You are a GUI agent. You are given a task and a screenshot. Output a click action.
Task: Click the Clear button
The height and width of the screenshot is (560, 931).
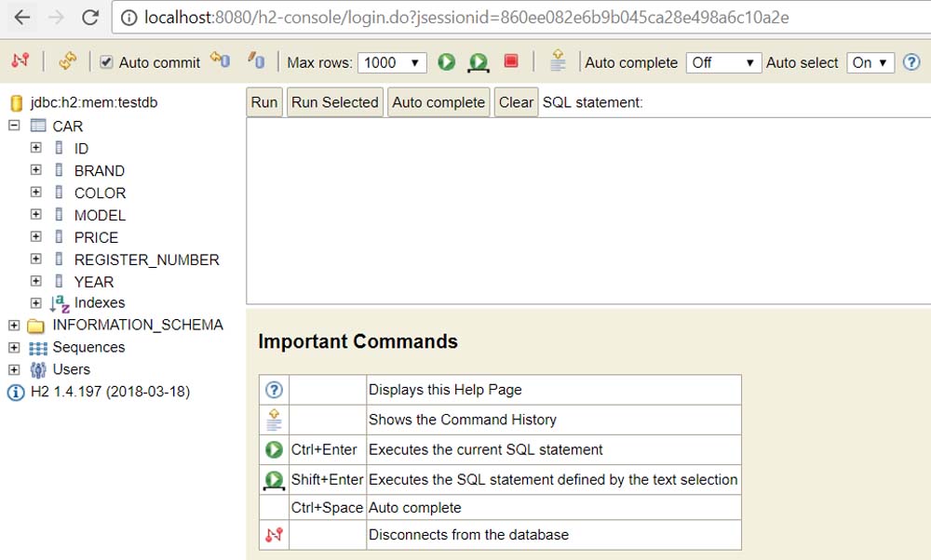click(516, 102)
